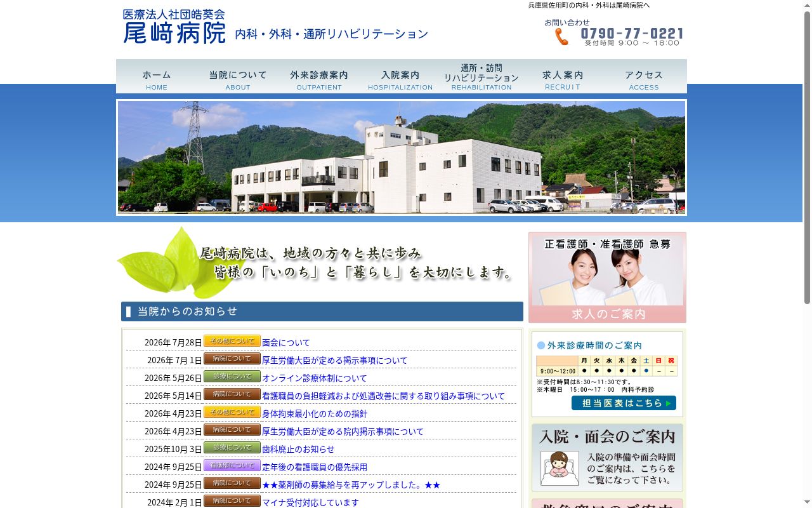Screen dimensions: 812x508
Task: Open the ★★薬剤師の募集給与 news link
Action: tap(351, 485)
